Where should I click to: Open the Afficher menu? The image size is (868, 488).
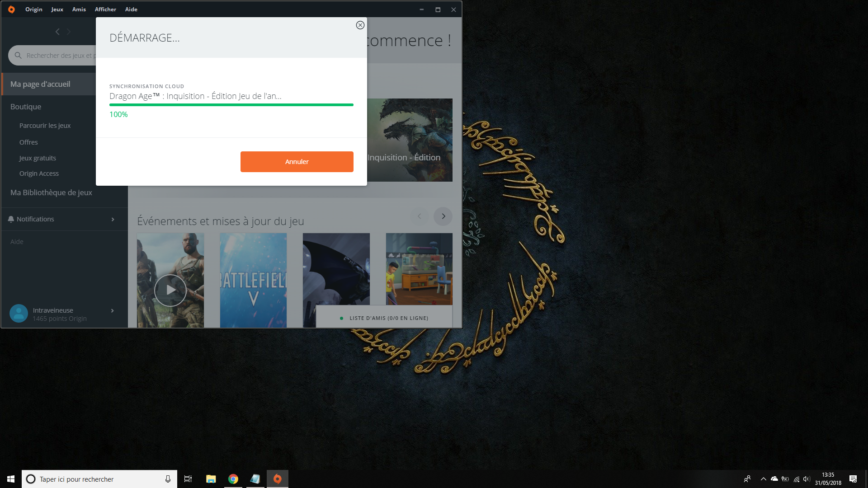(105, 9)
